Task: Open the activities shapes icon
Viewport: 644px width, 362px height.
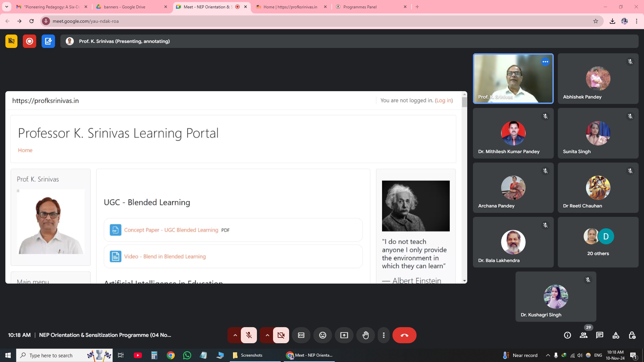Action: coord(616,335)
